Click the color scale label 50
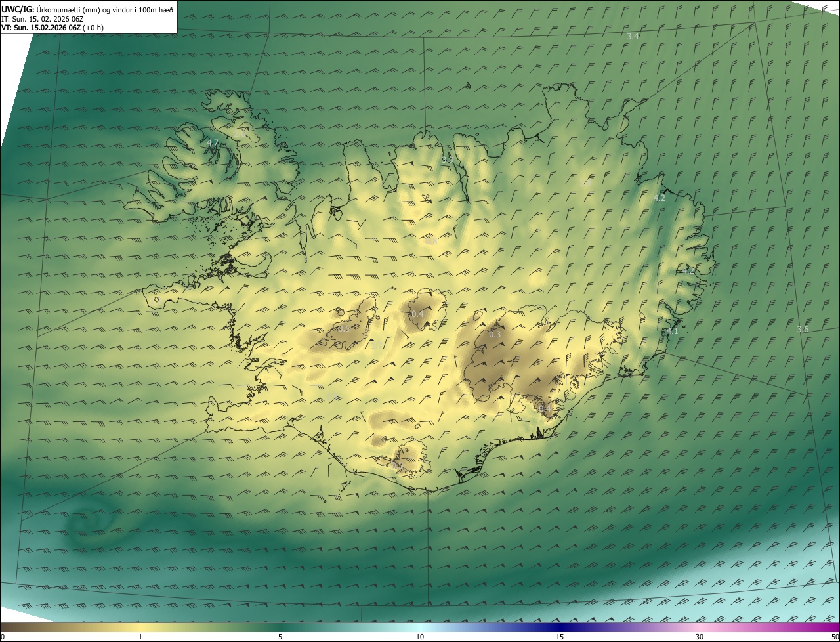This screenshot has width=840, height=642. (x=835, y=637)
